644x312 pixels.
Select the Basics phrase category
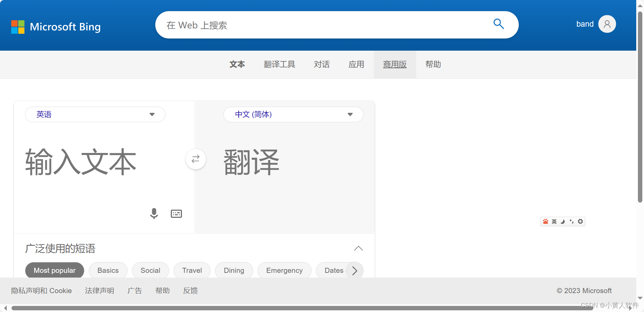click(x=108, y=270)
